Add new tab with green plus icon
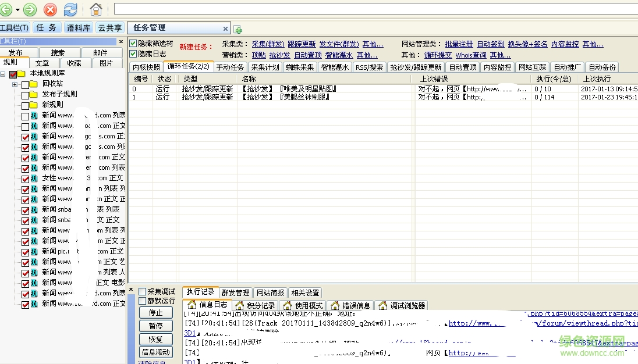The width and height of the screenshot is (638, 364). click(238, 30)
